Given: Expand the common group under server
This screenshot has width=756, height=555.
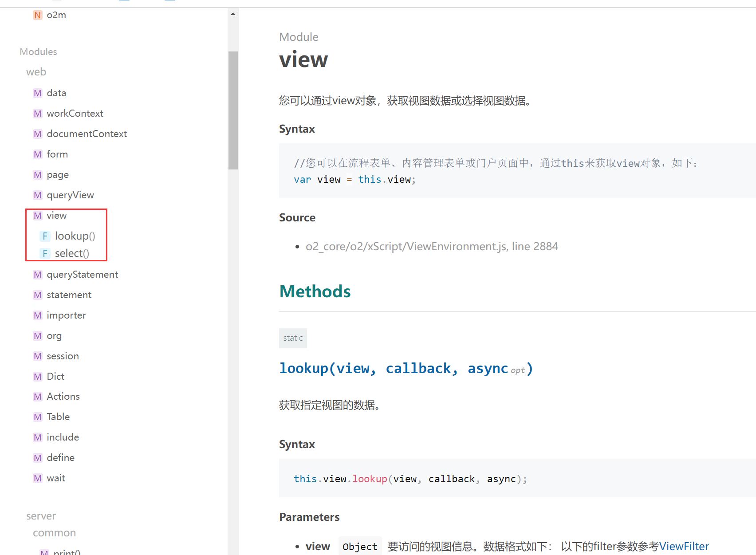Looking at the screenshot, I should (x=54, y=532).
